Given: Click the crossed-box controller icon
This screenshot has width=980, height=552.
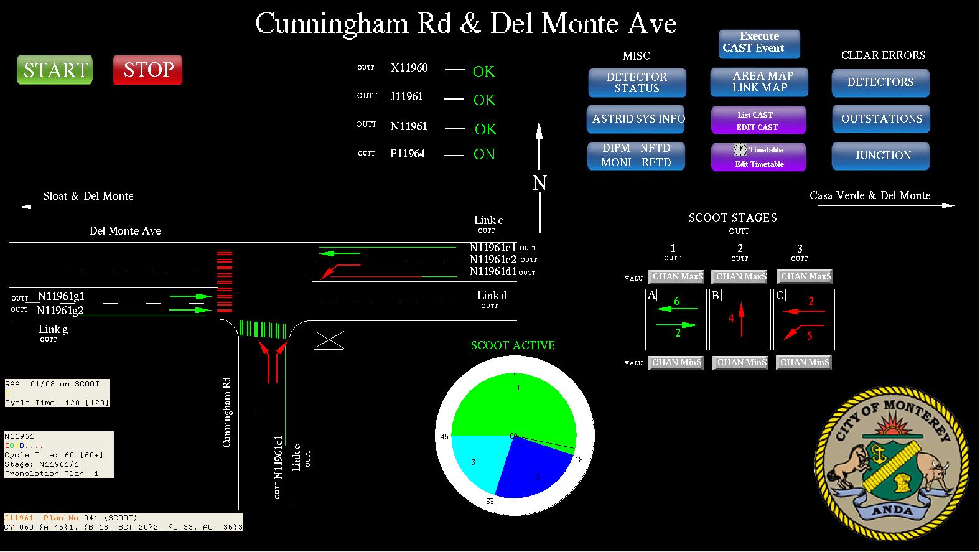Looking at the screenshot, I should click(329, 340).
